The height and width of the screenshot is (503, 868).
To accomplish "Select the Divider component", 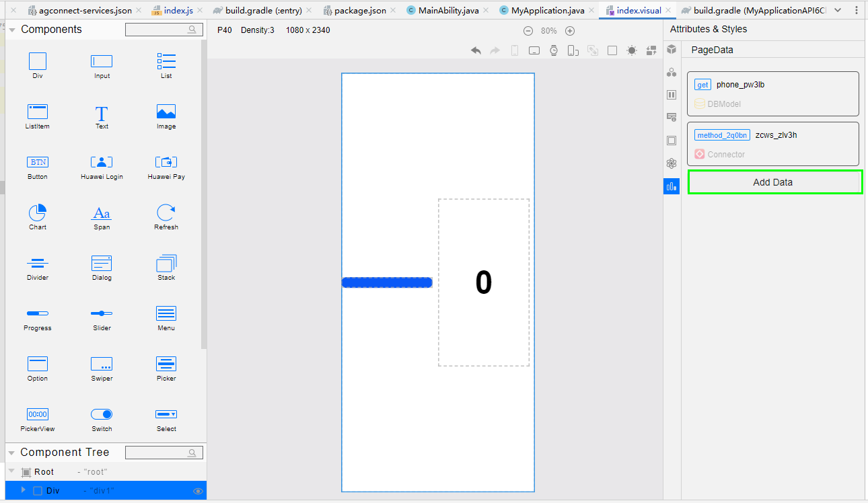I will (38, 268).
